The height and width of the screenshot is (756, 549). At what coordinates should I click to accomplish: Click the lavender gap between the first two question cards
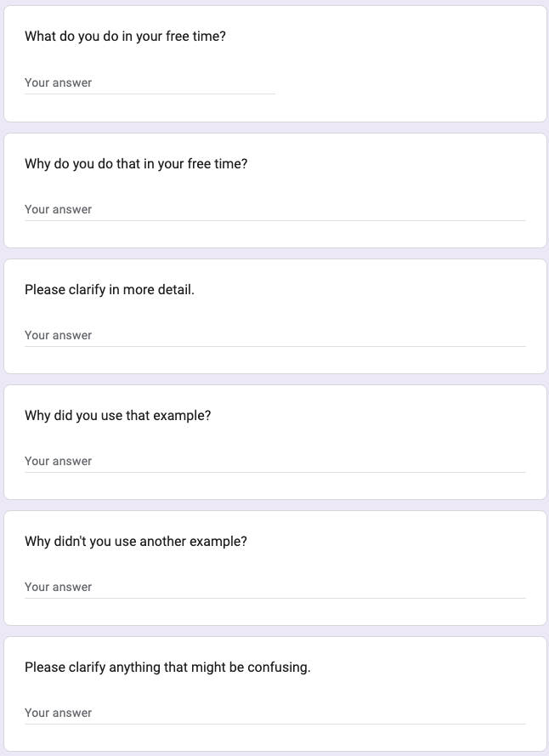275,128
